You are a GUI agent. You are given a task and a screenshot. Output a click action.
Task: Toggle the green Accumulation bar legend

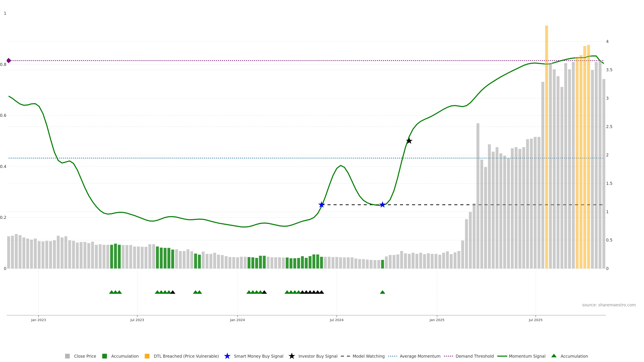104,356
